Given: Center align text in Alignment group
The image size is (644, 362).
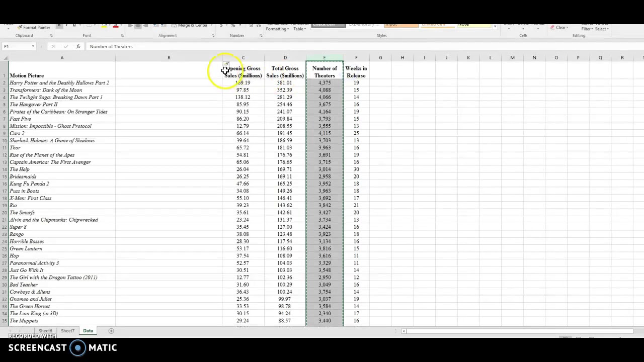Looking at the screenshot, I should click(137, 26).
